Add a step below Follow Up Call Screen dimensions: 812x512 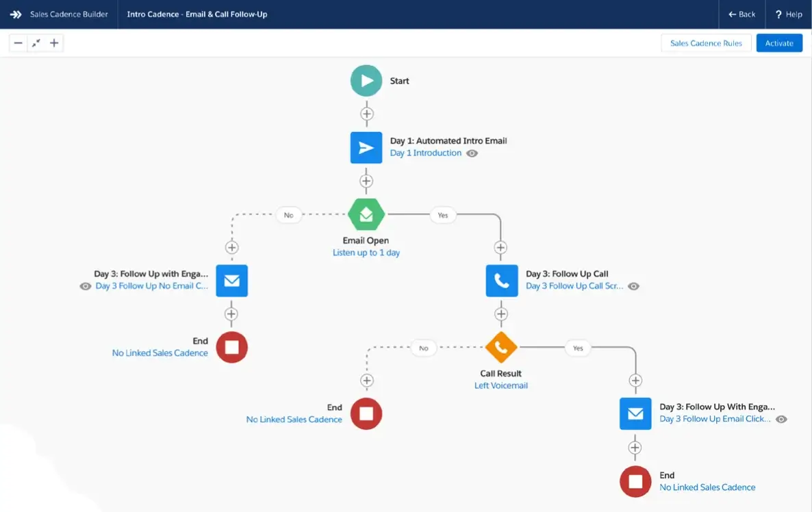500,314
